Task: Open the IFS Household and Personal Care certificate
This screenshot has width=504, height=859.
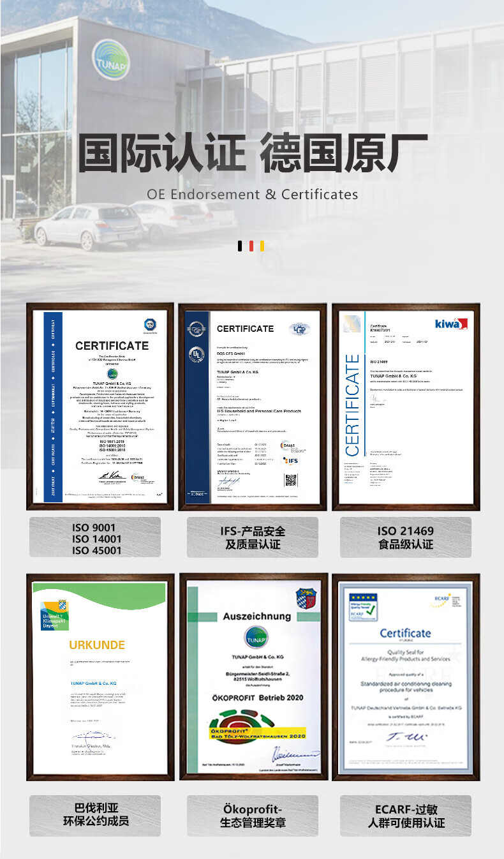Action: click(252, 407)
